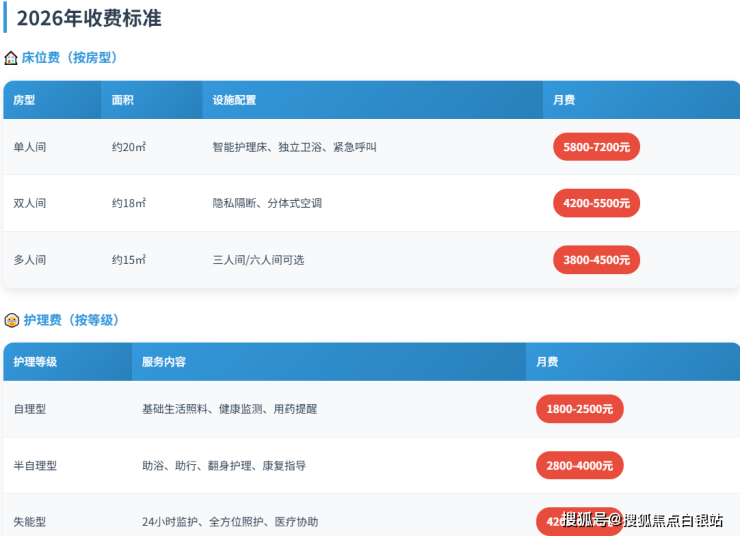Click the 2026年收费标准 page heading
Image resolution: width=740 pixels, height=536 pixels.
click(x=89, y=17)
